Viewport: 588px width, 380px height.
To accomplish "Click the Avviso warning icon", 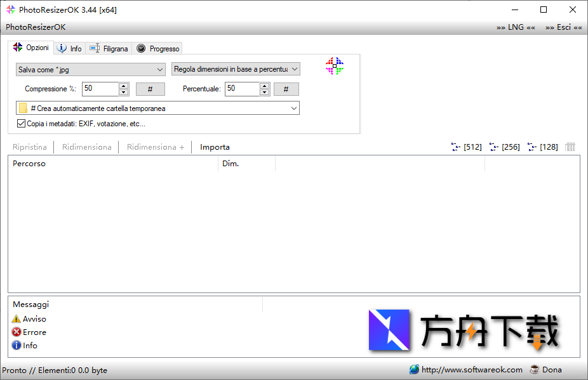I will [17, 319].
